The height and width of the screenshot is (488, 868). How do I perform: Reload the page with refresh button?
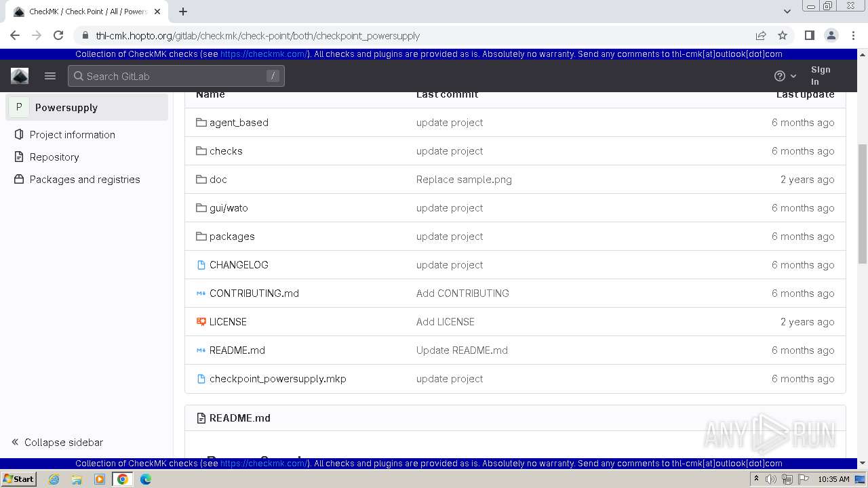[58, 35]
